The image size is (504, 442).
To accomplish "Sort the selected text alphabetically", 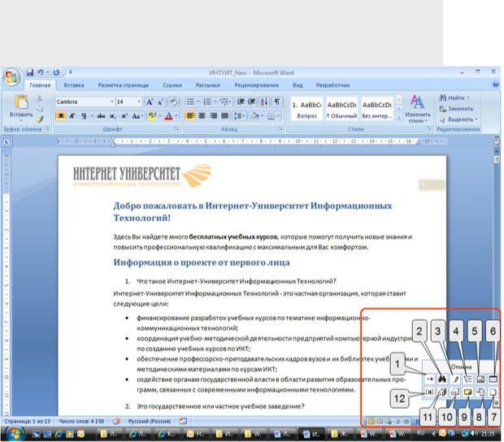I will (264, 102).
